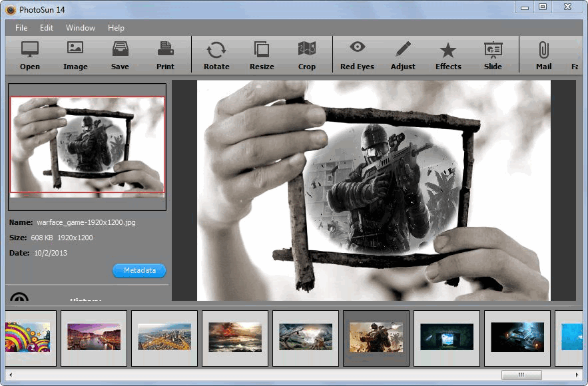This screenshot has width=588, height=386.
Task: Select the Image toolbar icon
Action: (x=75, y=48)
